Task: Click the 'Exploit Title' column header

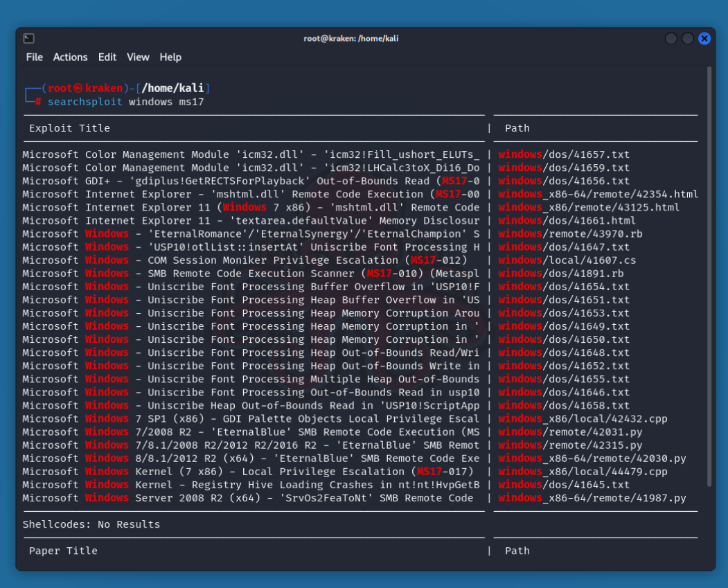Action: point(69,128)
